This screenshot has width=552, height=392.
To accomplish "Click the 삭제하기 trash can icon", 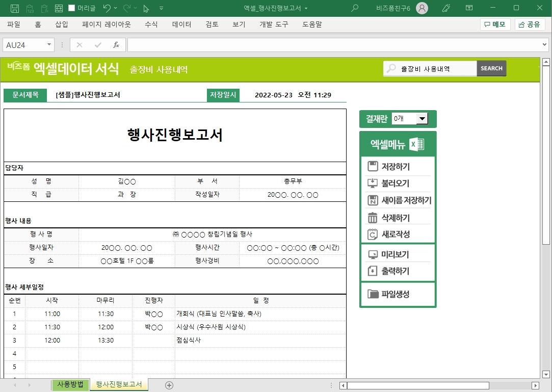I will [x=373, y=218].
